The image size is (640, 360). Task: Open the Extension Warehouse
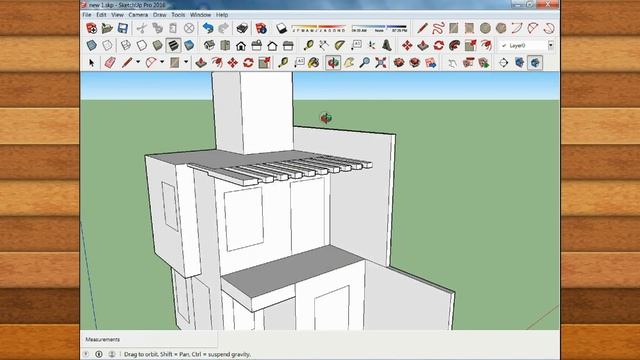415,63
